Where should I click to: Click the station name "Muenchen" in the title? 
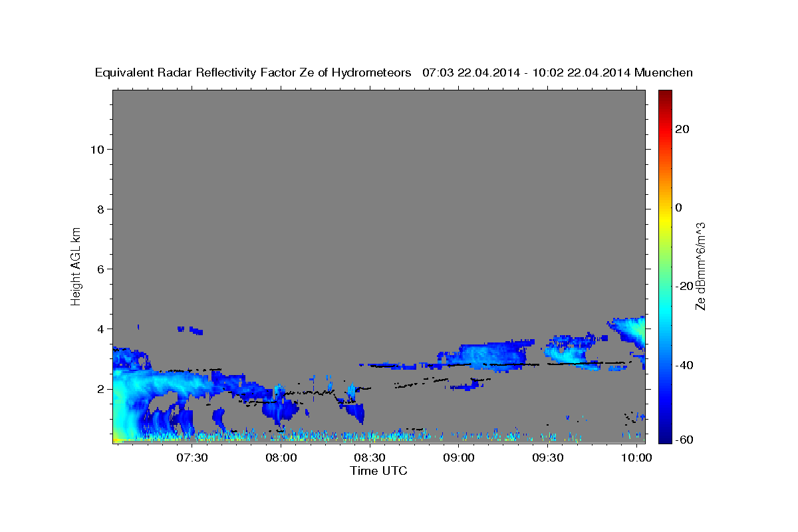[664, 73]
